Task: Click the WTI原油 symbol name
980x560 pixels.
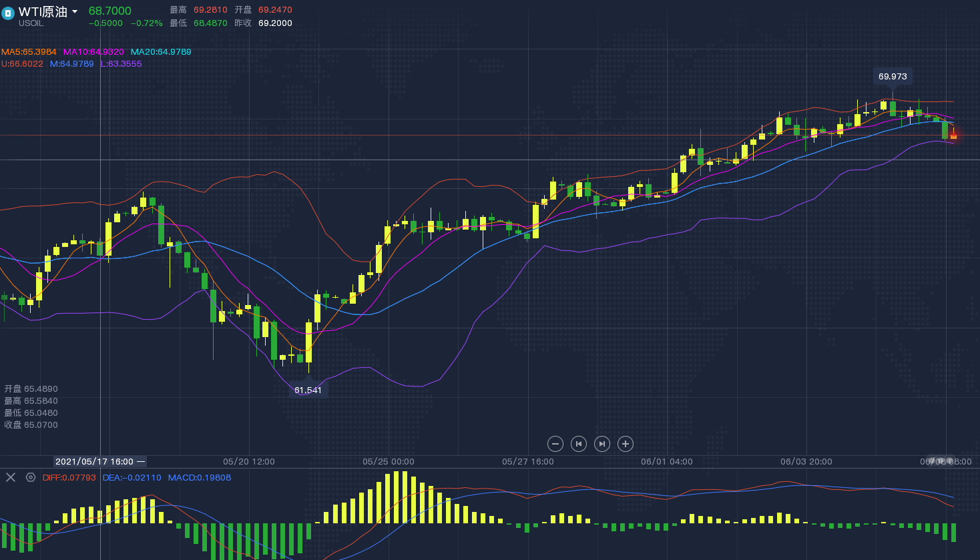Action: click(43, 12)
